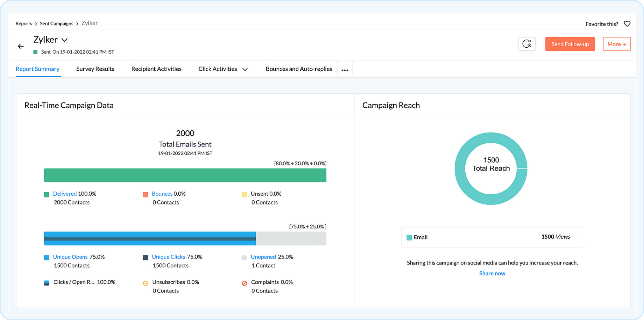
Task: Open the Delivered contacts link
Action: tap(65, 194)
